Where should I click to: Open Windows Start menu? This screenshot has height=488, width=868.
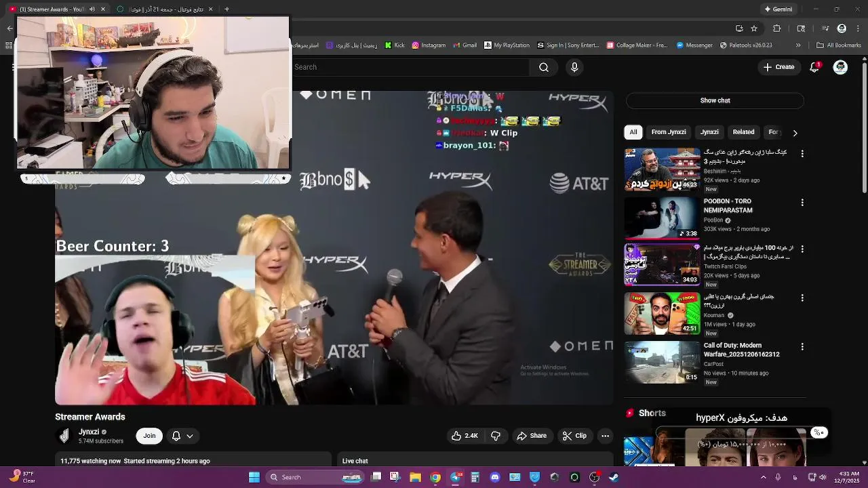tap(254, 477)
